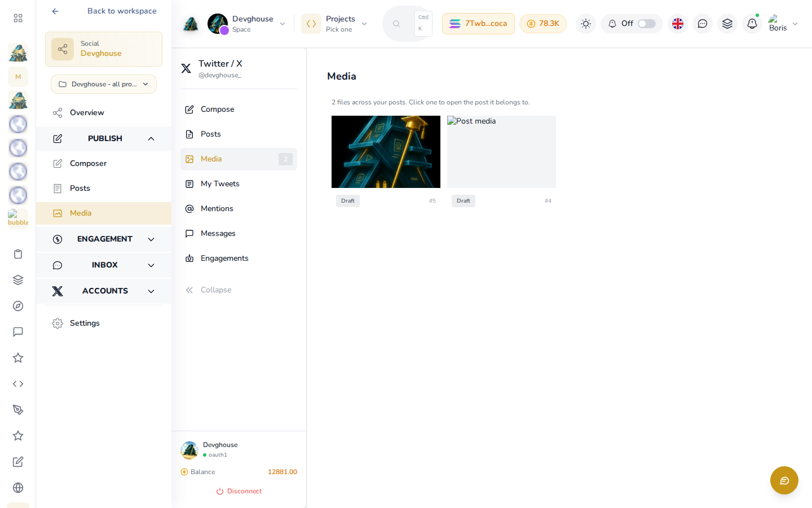The height and width of the screenshot is (508, 812).
Task: Open the pen tool icon in left rail
Action: coord(18,410)
